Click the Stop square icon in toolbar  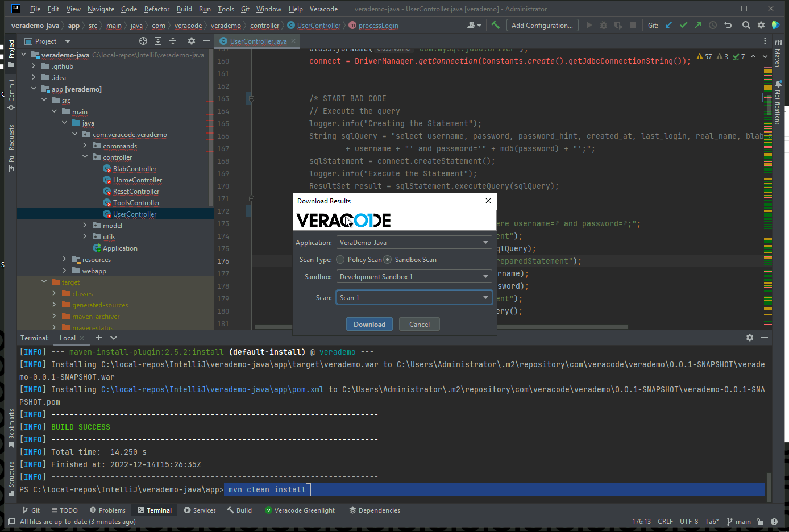click(x=633, y=25)
